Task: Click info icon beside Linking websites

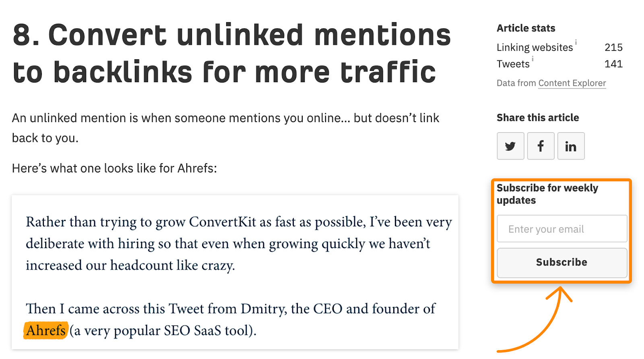Action: (x=576, y=42)
